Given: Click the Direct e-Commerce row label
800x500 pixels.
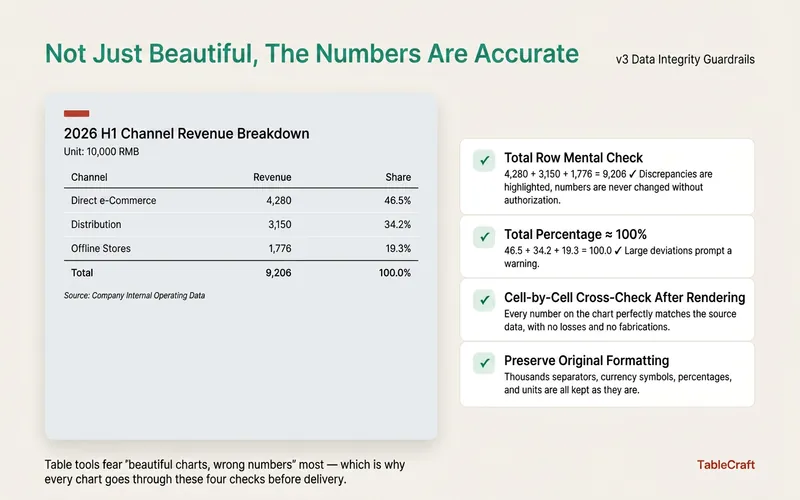Looking at the screenshot, I should coord(113,201).
